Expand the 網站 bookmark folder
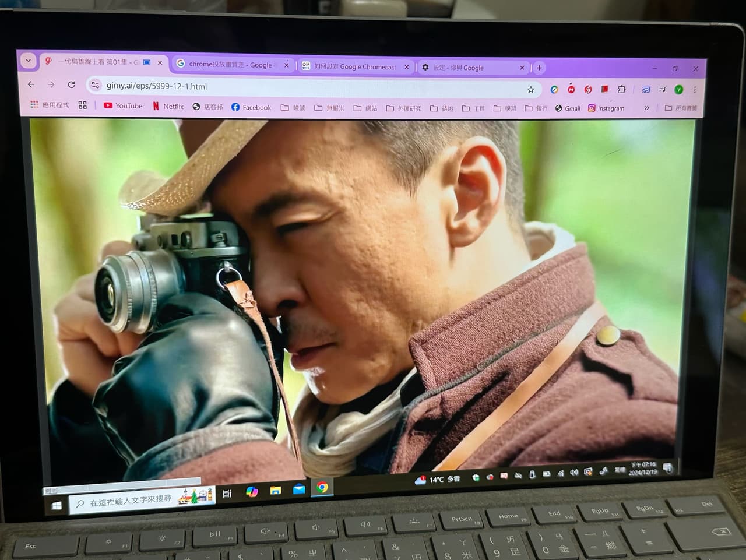 pos(365,108)
